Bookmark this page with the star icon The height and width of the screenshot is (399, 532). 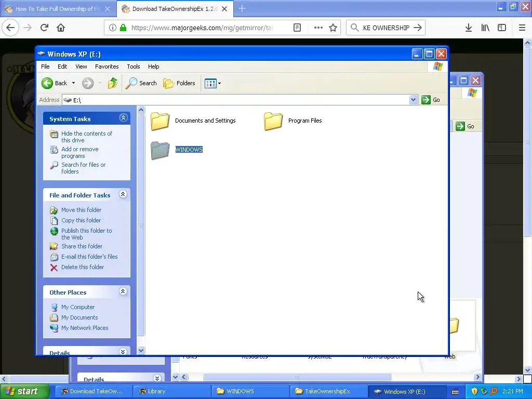[333, 28]
